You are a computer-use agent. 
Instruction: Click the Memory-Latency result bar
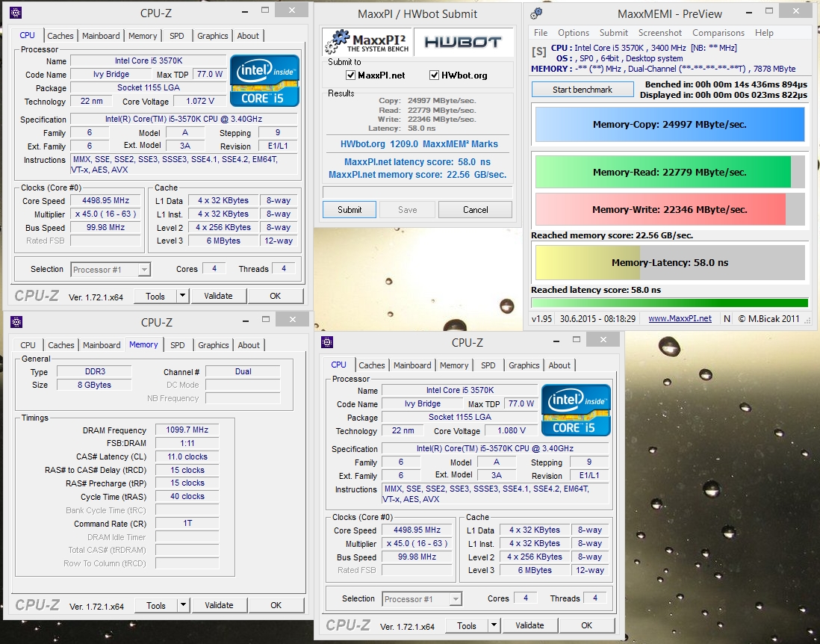coord(669,263)
